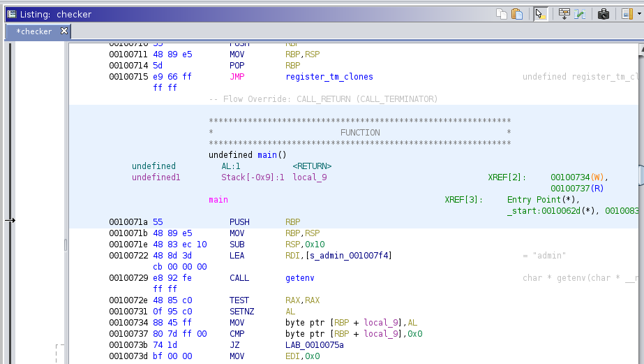Select address 00100729

pos(128,277)
